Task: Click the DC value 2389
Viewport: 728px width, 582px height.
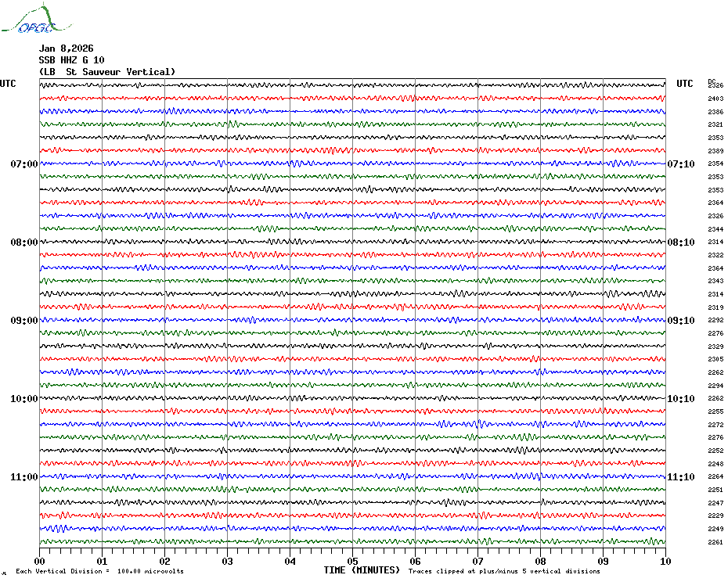Action: pyautogui.click(x=715, y=151)
